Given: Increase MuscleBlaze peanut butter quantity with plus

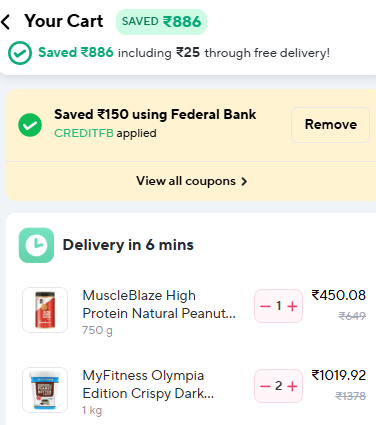Looking at the screenshot, I should [x=292, y=306].
